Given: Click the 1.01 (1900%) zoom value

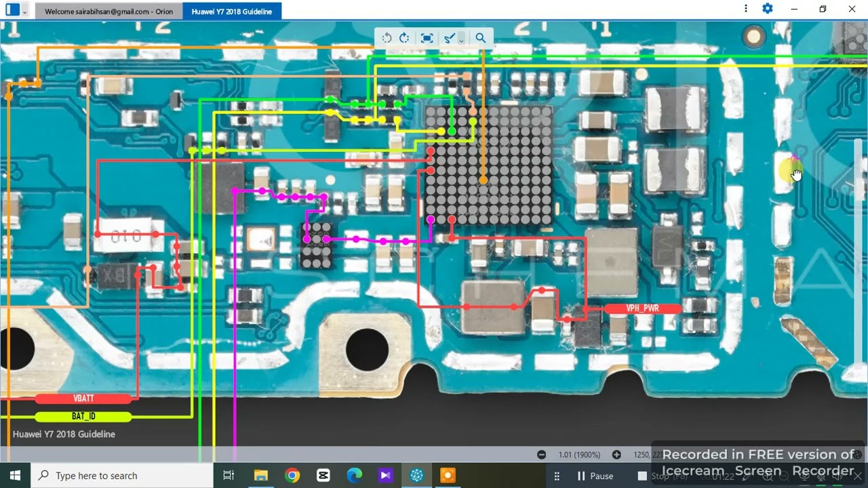Looking at the screenshot, I should [579, 455].
